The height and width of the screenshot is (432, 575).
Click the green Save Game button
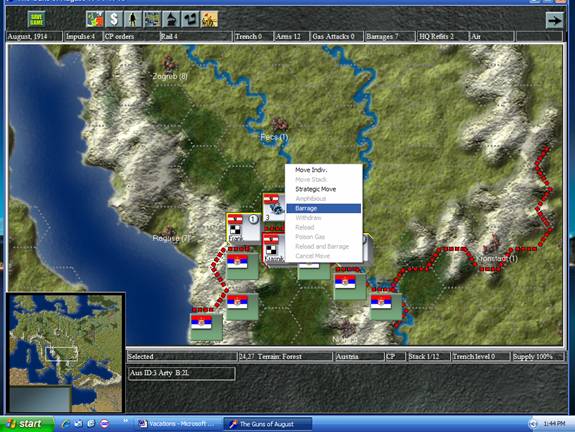pos(37,19)
